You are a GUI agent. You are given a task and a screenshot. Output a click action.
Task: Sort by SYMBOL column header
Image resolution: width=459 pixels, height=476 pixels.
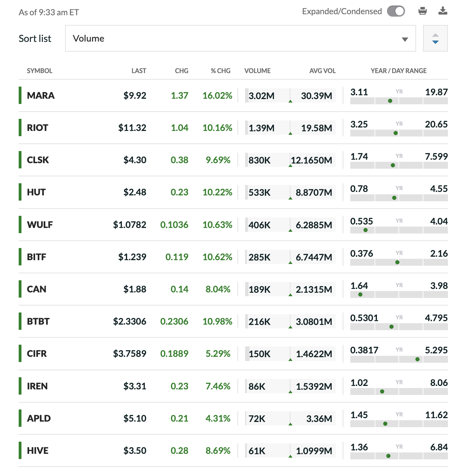click(x=39, y=71)
